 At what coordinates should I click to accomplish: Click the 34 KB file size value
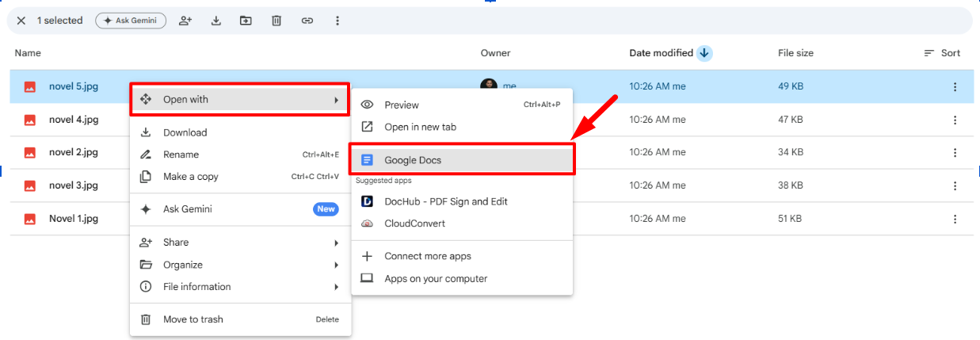(x=791, y=152)
